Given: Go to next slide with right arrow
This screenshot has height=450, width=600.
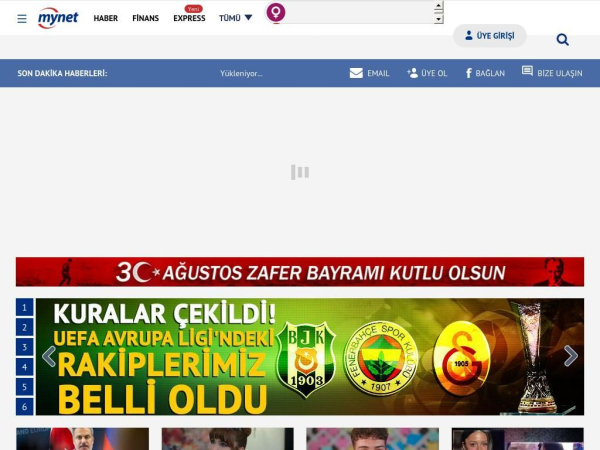Looking at the screenshot, I should 571,356.
